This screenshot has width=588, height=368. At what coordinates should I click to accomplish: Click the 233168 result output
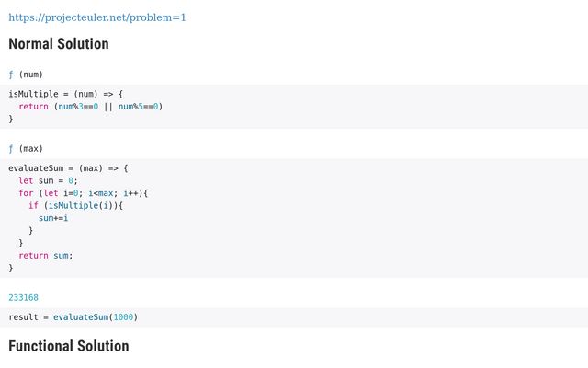click(23, 298)
